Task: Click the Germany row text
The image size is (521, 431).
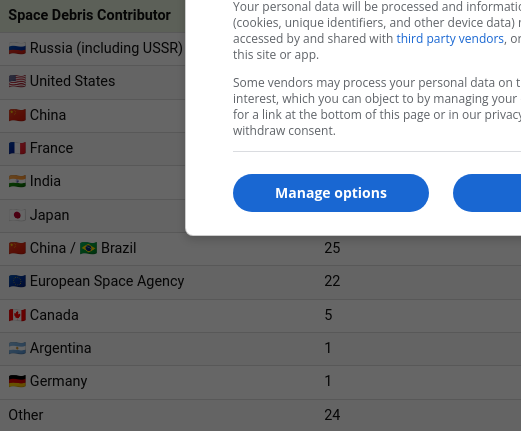Action: tap(59, 381)
